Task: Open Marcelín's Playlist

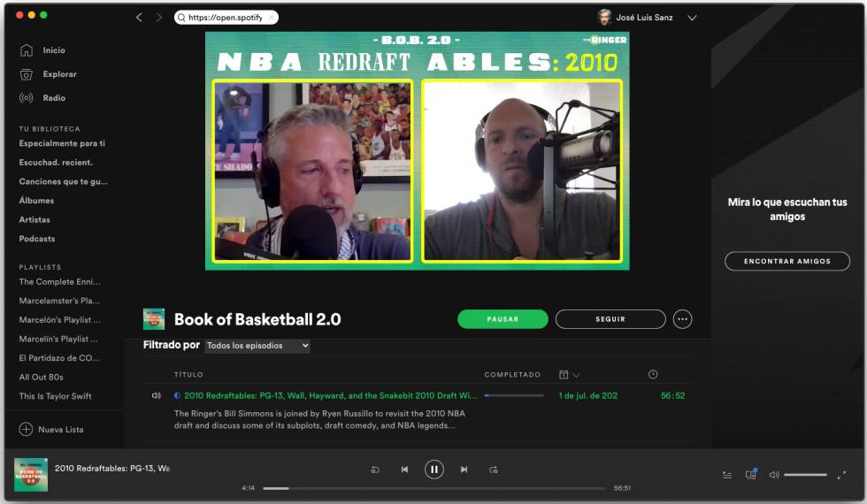Action: (58, 339)
